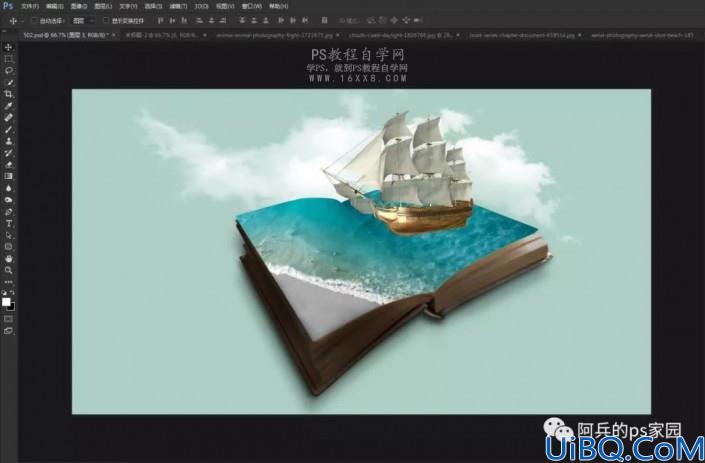Toggle Quick Mask mode
Screen dimensions: 705x463
tap(9, 319)
